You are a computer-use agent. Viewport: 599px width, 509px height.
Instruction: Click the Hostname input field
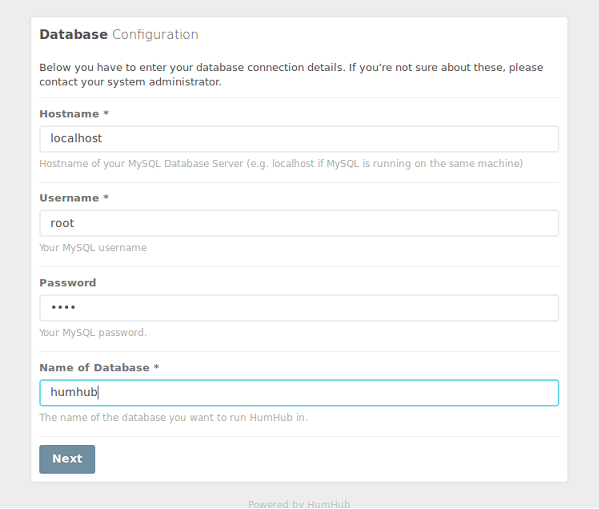[299, 139]
